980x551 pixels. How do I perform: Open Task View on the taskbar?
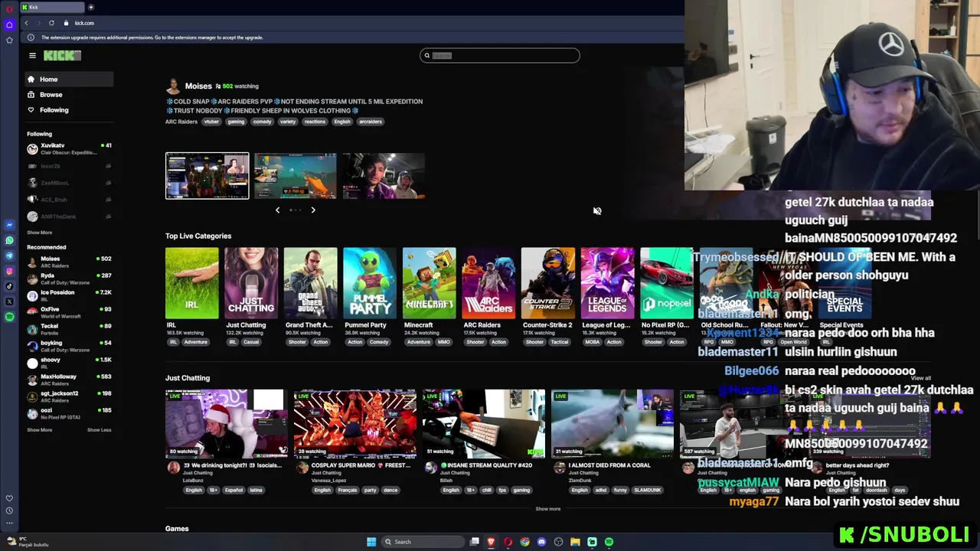click(475, 542)
